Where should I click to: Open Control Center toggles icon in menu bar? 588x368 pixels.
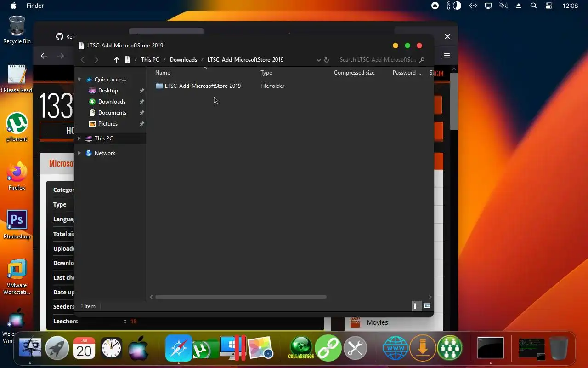pyautogui.click(x=549, y=6)
